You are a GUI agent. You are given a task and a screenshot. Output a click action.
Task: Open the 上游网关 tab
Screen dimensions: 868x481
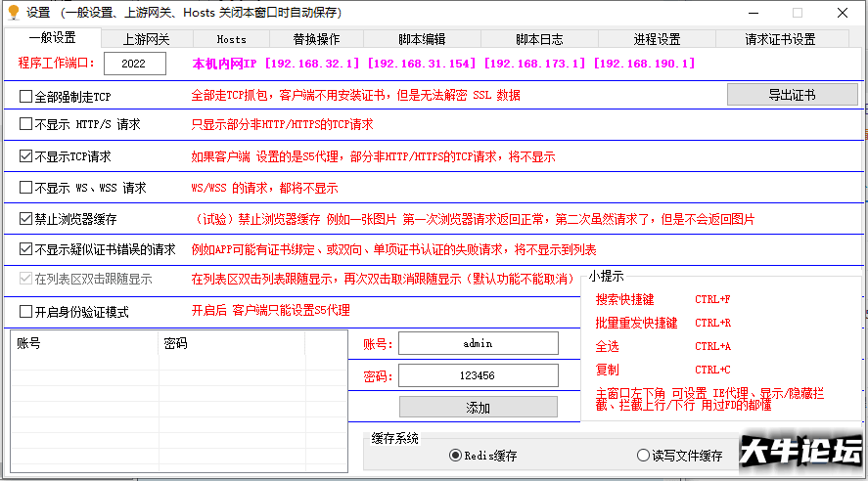pos(147,39)
